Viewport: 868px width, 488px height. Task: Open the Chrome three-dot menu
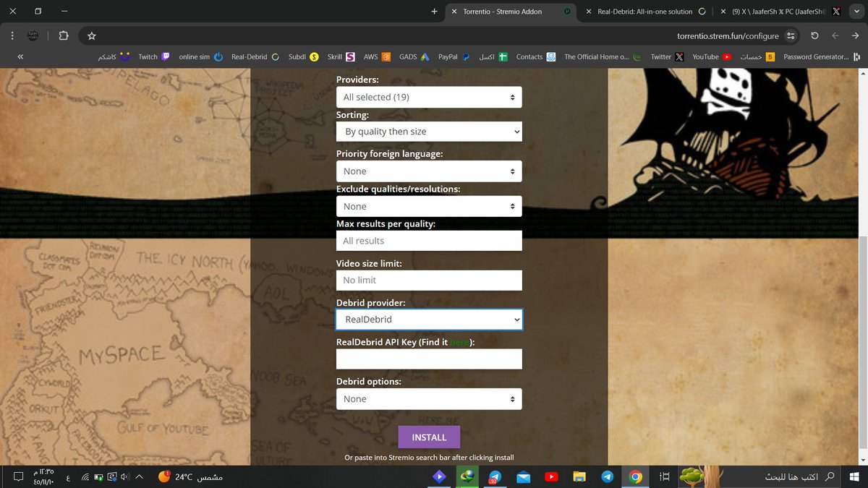12,35
